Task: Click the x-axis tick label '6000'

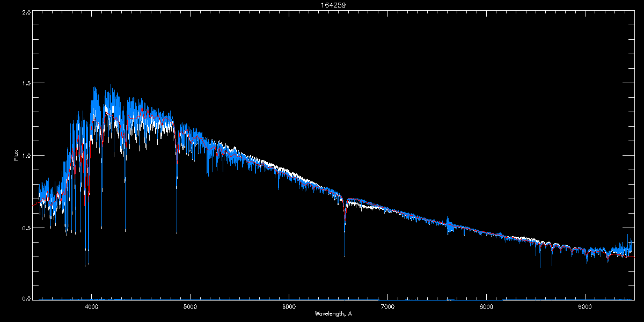Action: pos(289,306)
